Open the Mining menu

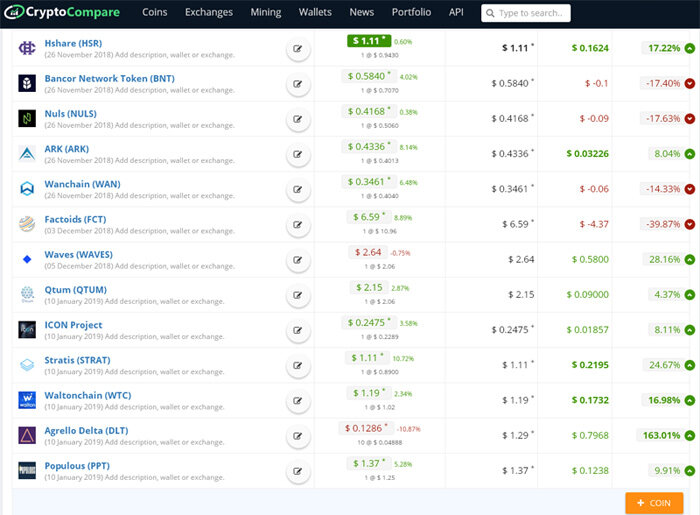coord(266,12)
